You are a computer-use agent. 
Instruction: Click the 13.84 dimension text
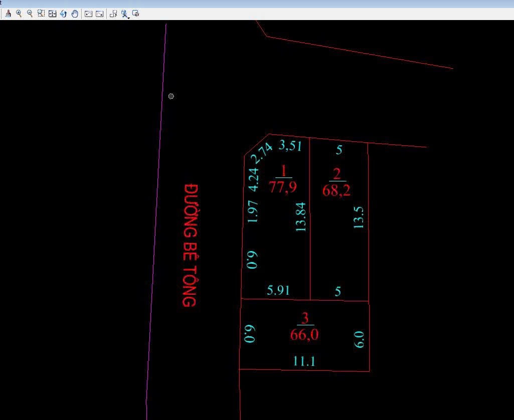pyautogui.click(x=301, y=217)
